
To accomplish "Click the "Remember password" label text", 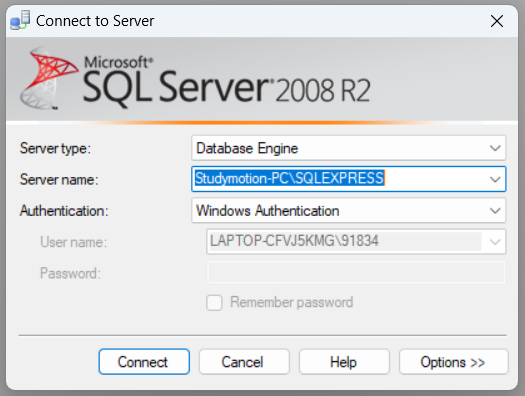I will (x=292, y=302).
